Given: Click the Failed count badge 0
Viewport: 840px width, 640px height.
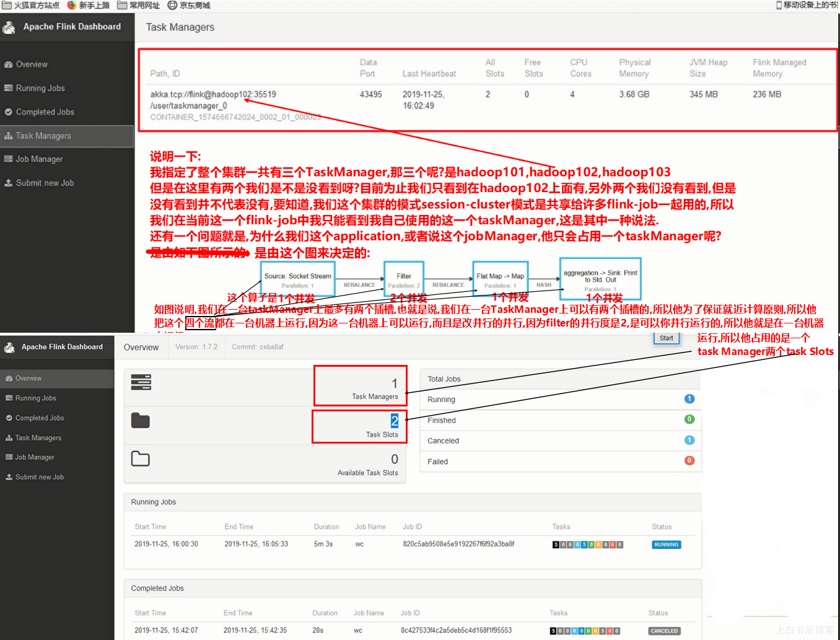Looking at the screenshot, I should point(689,460).
